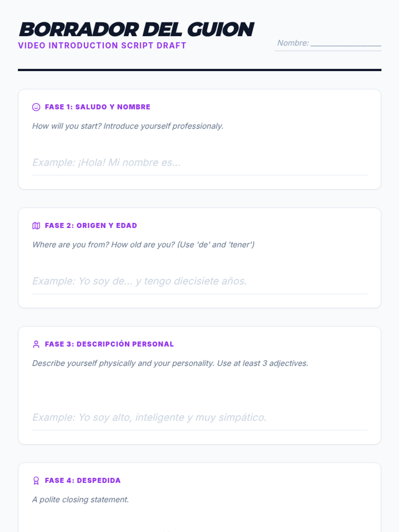Click the 'Borrador del Guion' title
This screenshot has width=399, height=532.
136,29
